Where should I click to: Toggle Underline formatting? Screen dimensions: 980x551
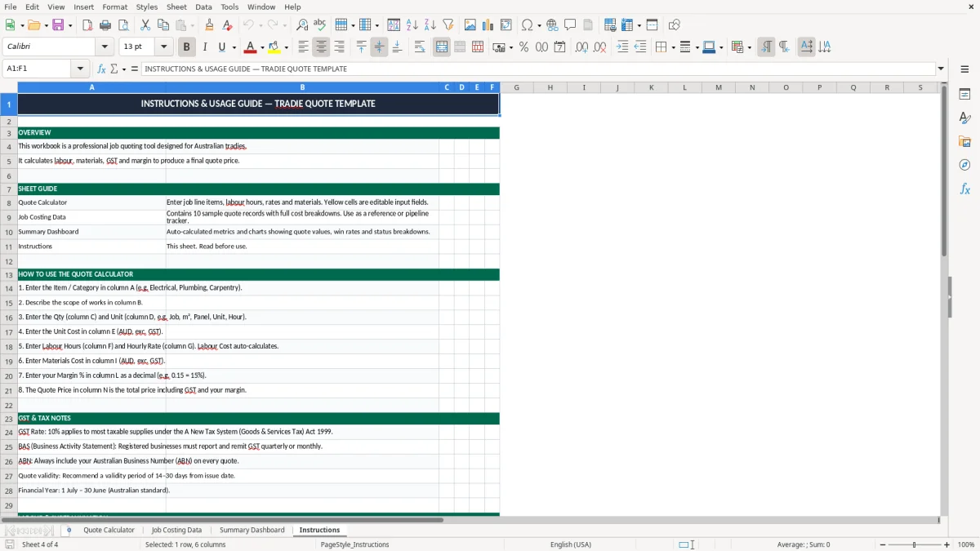coord(222,47)
